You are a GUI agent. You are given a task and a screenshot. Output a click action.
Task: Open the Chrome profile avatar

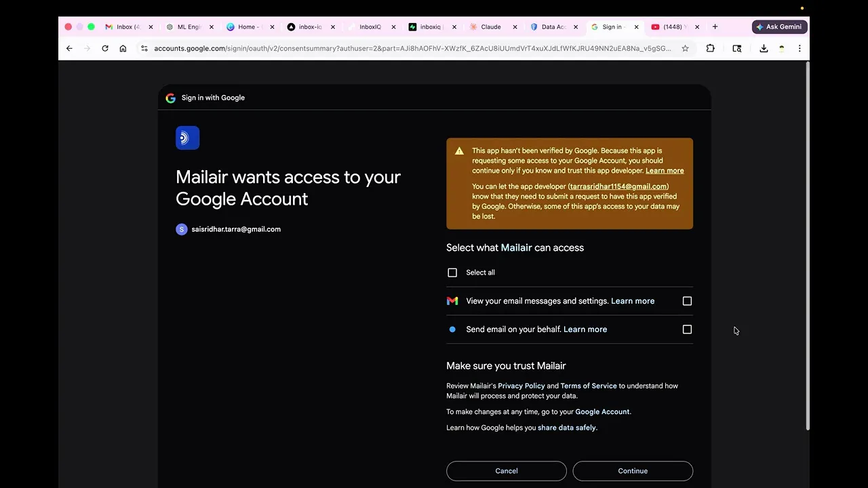point(782,48)
